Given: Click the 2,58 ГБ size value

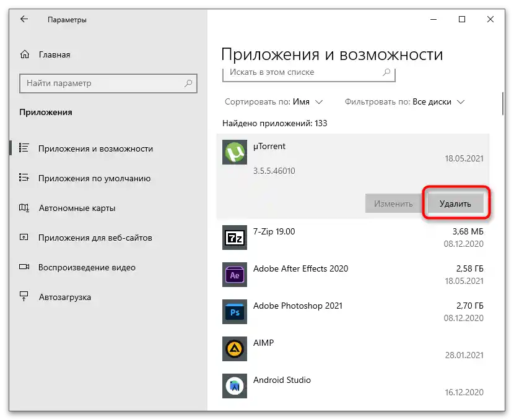Looking at the screenshot, I should pyautogui.click(x=470, y=268).
